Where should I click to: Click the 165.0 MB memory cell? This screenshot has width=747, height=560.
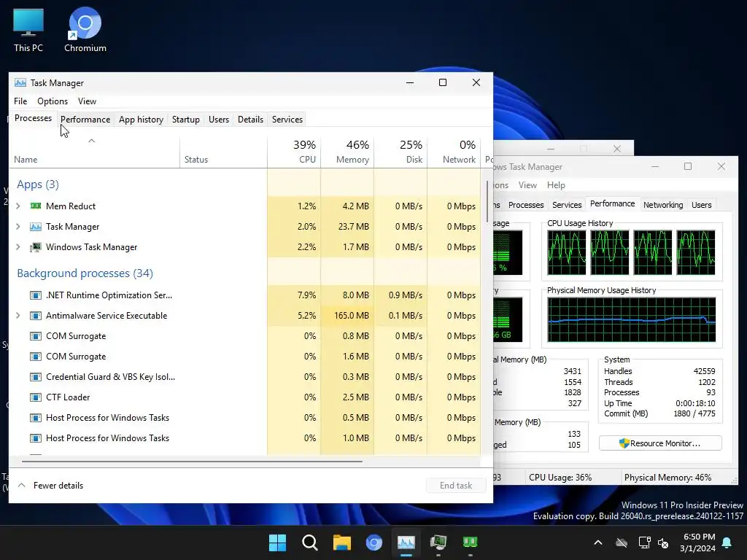click(347, 316)
